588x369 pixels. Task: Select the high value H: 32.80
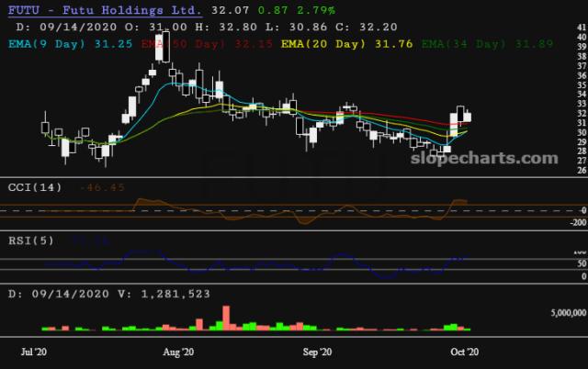point(226,27)
